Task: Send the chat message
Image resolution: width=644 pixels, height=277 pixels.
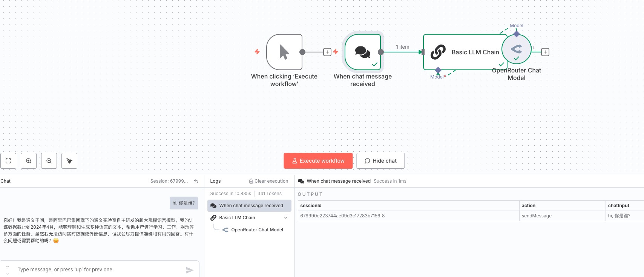Action: point(189,270)
